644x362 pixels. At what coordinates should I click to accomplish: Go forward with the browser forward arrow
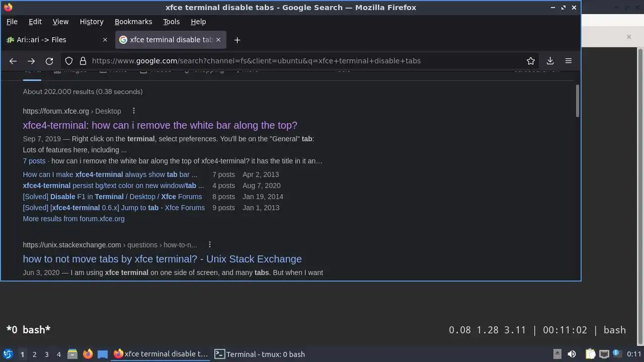[31, 61]
